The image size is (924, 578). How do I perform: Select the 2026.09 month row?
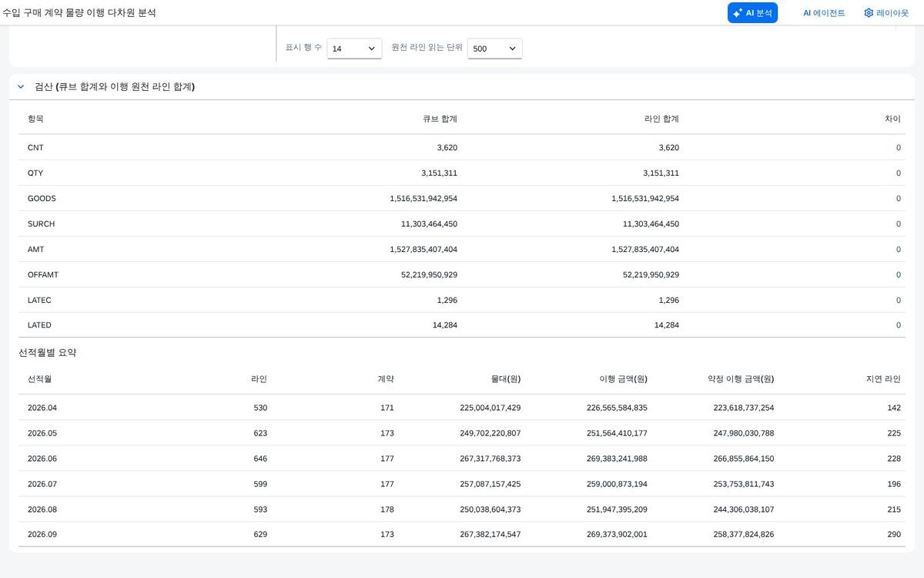(462, 534)
